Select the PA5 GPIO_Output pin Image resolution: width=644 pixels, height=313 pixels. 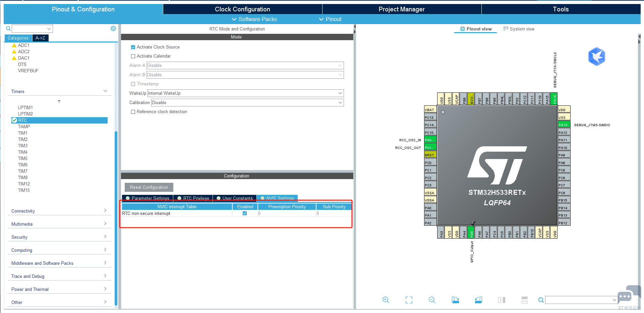point(472,232)
